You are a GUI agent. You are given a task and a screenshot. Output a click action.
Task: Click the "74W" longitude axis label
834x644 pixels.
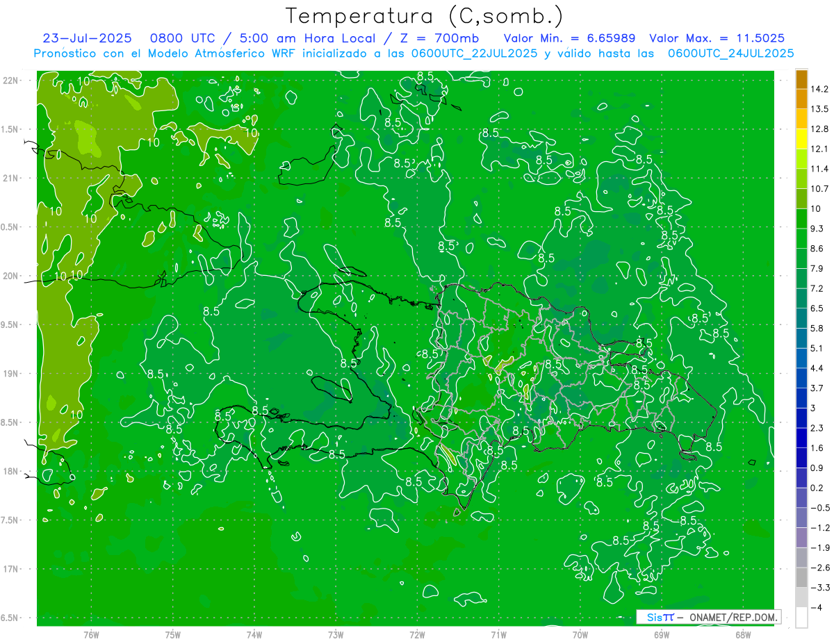pyautogui.click(x=254, y=635)
